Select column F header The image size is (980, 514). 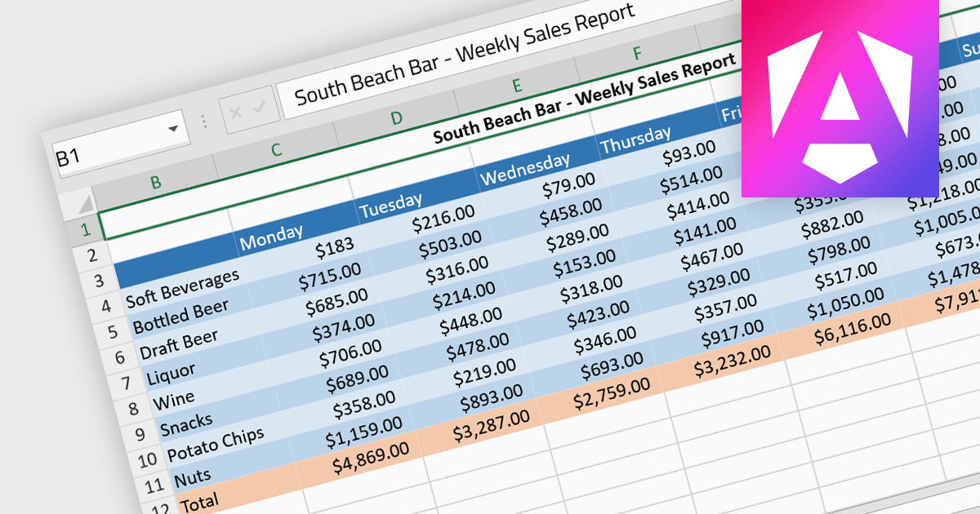(x=636, y=54)
